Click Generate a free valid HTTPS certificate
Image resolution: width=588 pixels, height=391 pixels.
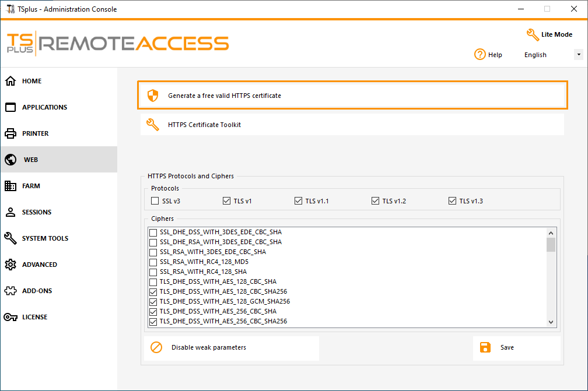pyautogui.click(x=352, y=95)
